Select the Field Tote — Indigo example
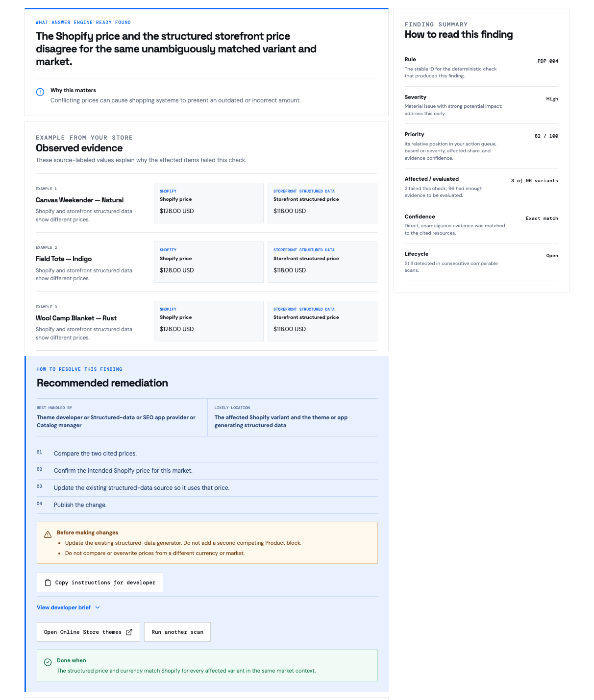594x700 pixels. tap(64, 259)
